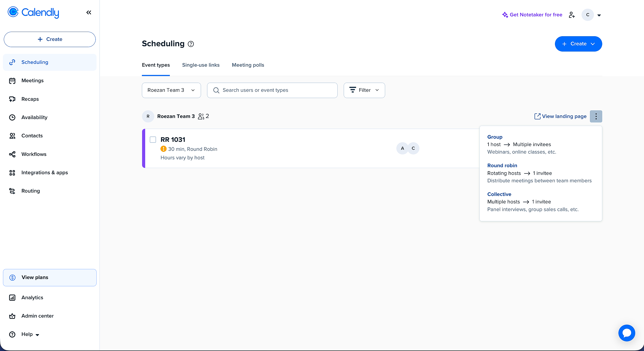Viewport: 644px width, 351px height.
Task: Click the orange warning icon on RR 1031
Action: pos(164,149)
